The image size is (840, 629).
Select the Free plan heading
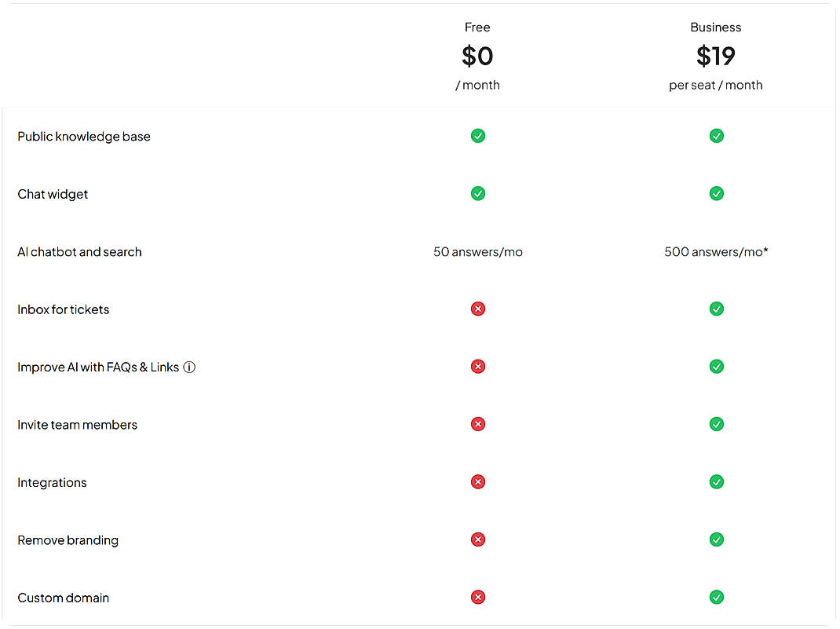click(x=477, y=27)
